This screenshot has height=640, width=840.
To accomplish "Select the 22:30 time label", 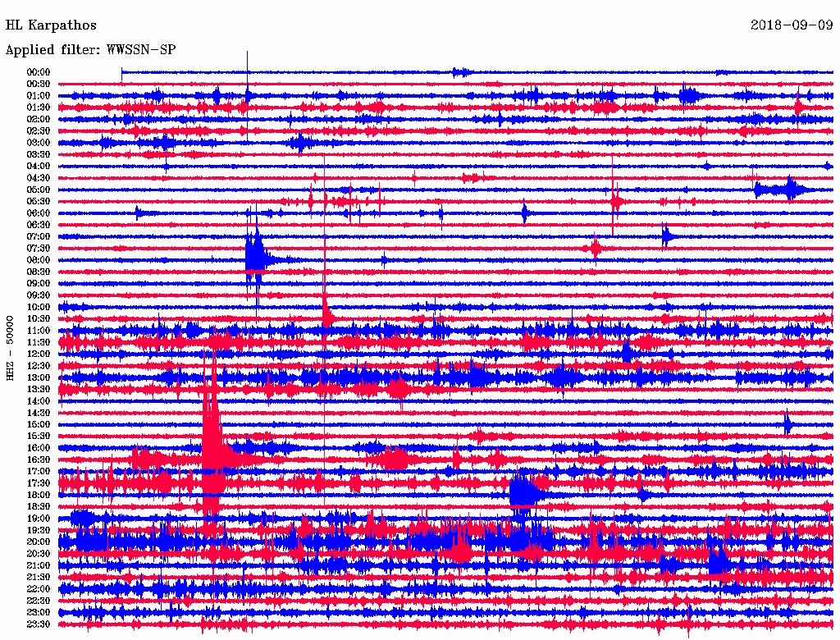I will click(x=39, y=601).
